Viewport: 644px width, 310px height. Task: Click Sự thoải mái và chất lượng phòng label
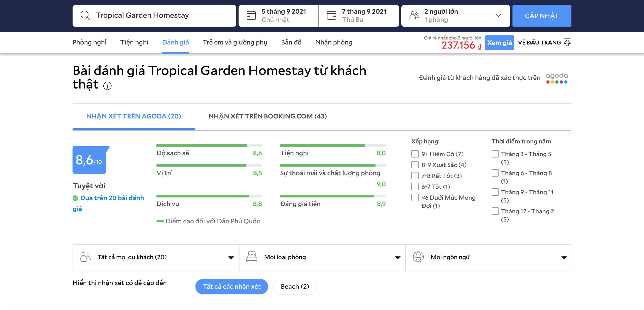click(x=330, y=173)
